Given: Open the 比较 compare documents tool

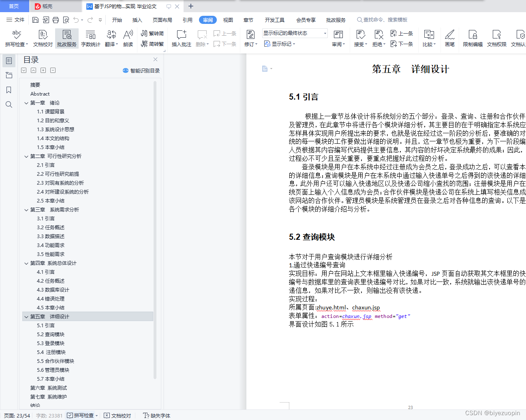Looking at the screenshot, I should pos(429,38).
